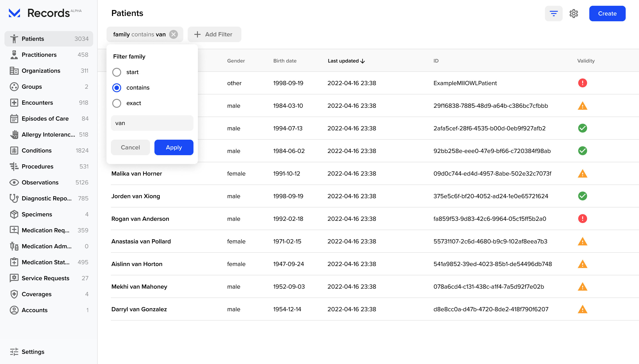This screenshot has width=639, height=364.
Task: Open the filter toggle icon in header
Action: 553,14
